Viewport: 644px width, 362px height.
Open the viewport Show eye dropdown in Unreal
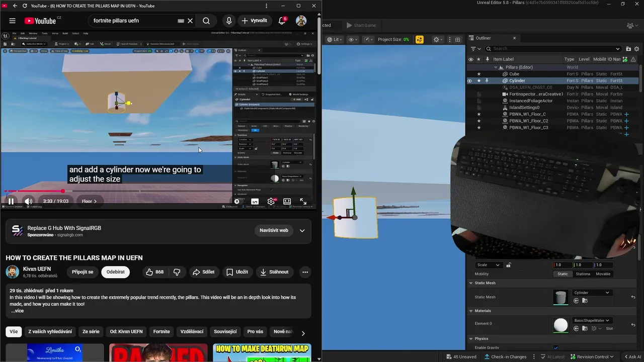pyautogui.click(x=353, y=39)
